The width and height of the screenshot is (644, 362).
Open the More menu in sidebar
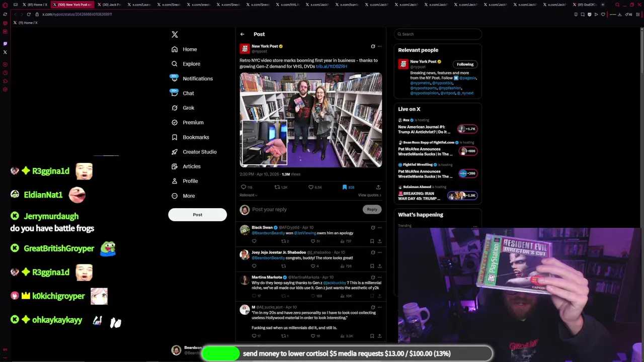click(183, 196)
